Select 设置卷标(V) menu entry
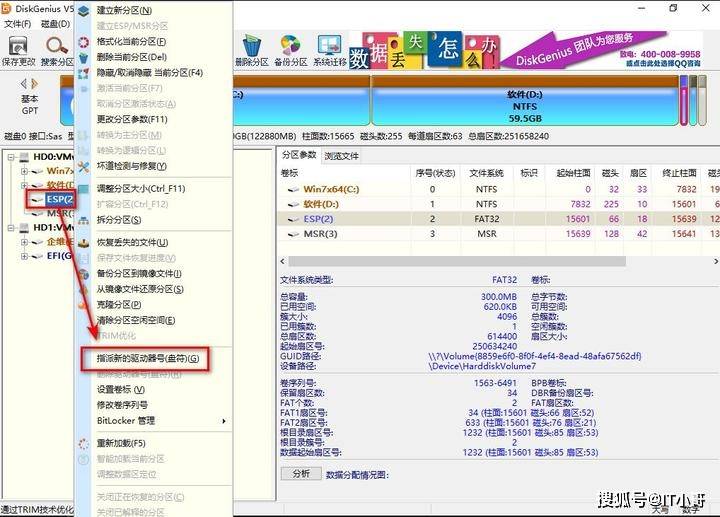Viewport: 720px width, 517px height. pos(121,390)
